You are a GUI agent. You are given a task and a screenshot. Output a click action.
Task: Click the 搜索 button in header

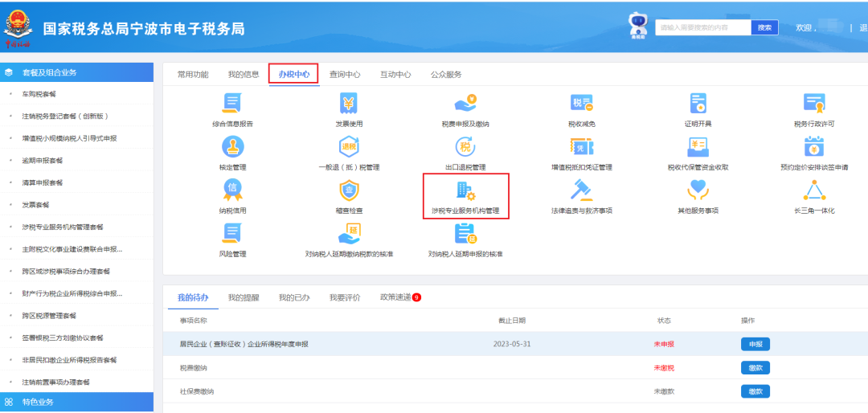[x=764, y=27]
